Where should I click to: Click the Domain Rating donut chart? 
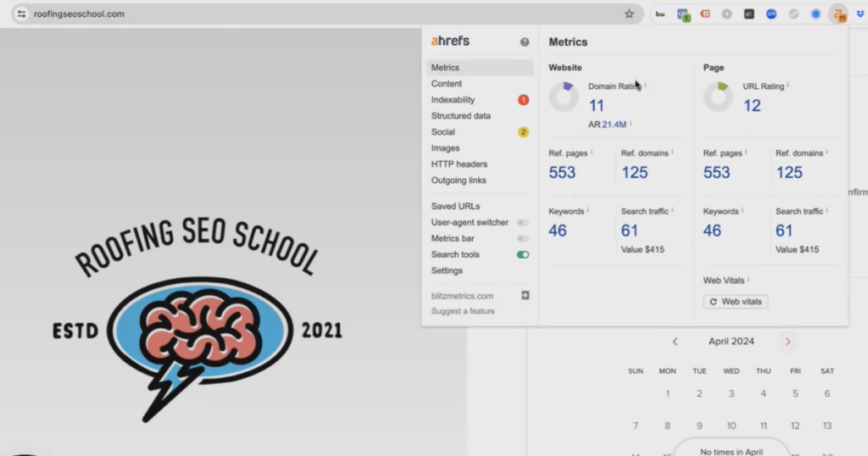[564, 97]
